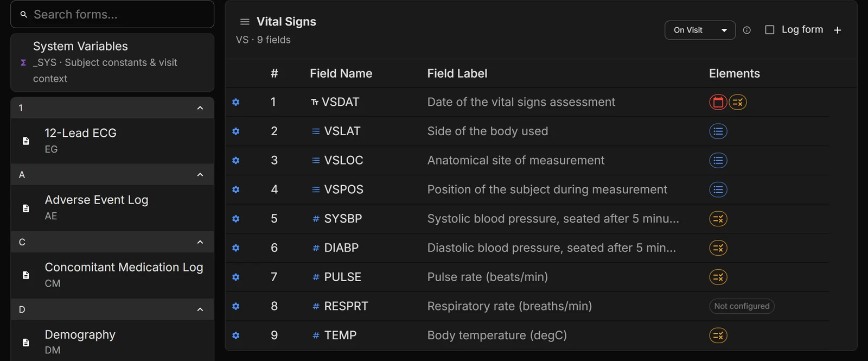Add a new field with plus icon
The image size is (868, 361).
point(838,30)
